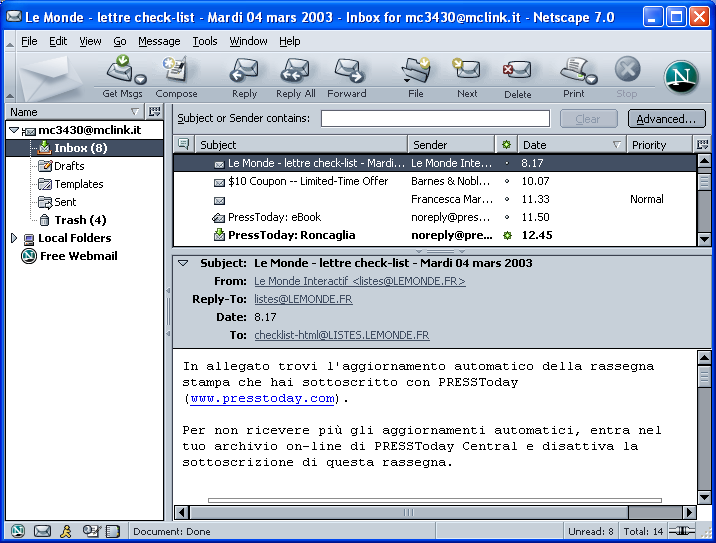The height and width of the screenshot is (543, 716).
Task: Open the Tools menu
Action: [205, 41]
